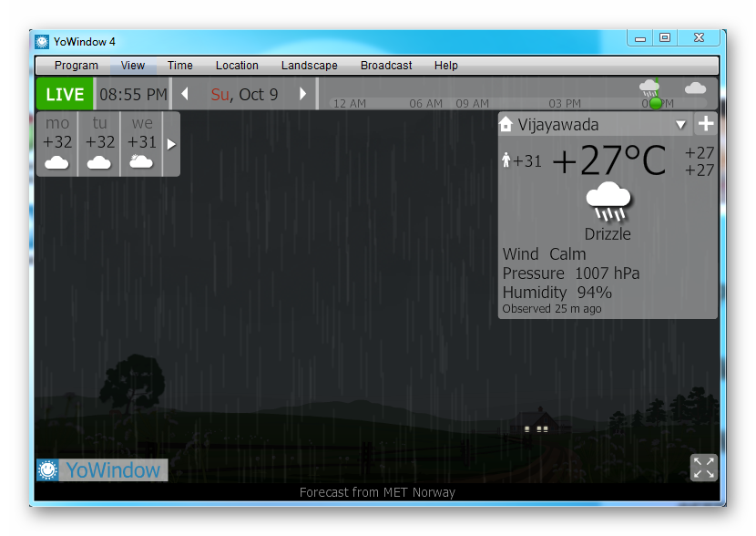Open the Time menu
Image resolution: width=756 pixels, height=536 pixels.
[179, 65]
